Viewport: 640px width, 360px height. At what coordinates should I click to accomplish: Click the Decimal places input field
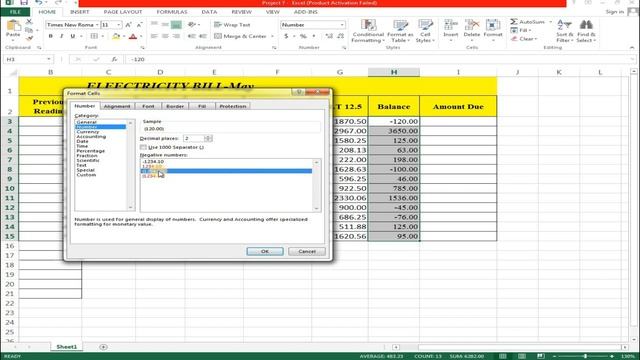194,139
